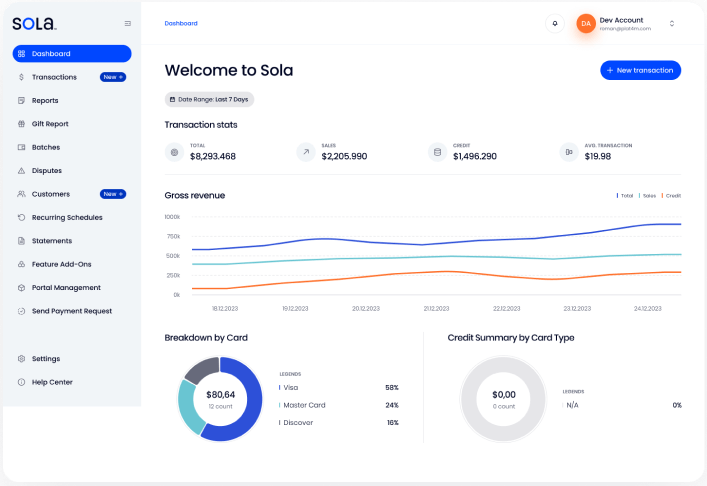Expand the Dev Account dropdown arrows
Viewport: 707px width, 486px height.
tap(672, 23)
